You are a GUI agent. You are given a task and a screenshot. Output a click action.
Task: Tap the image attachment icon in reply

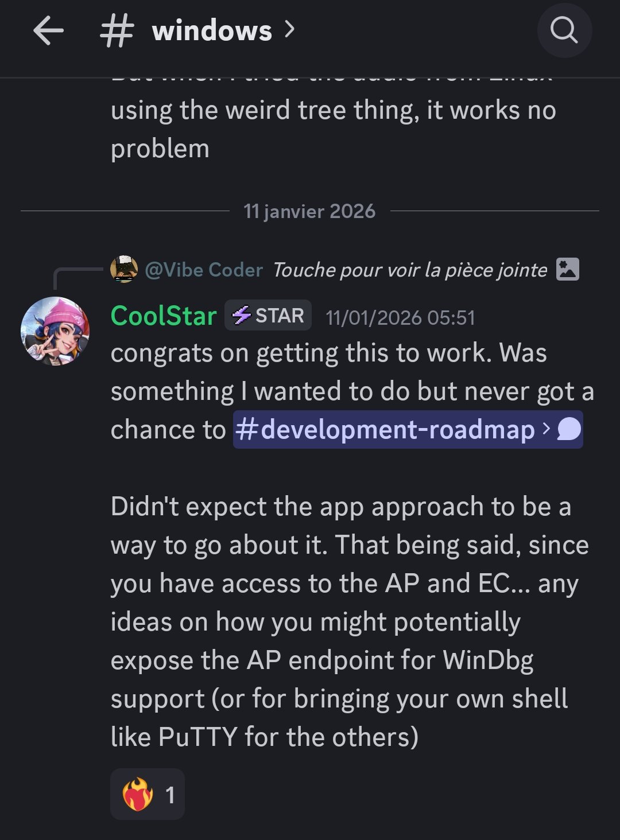567,269
